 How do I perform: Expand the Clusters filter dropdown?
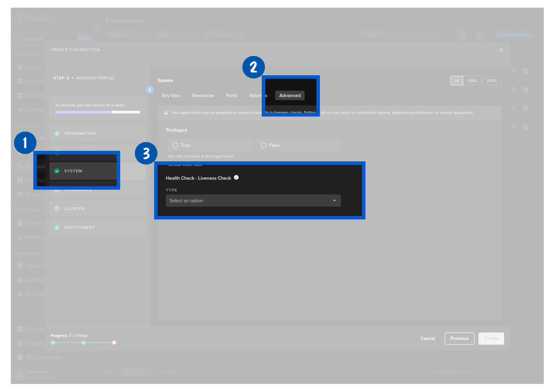[x=127, y=35]
